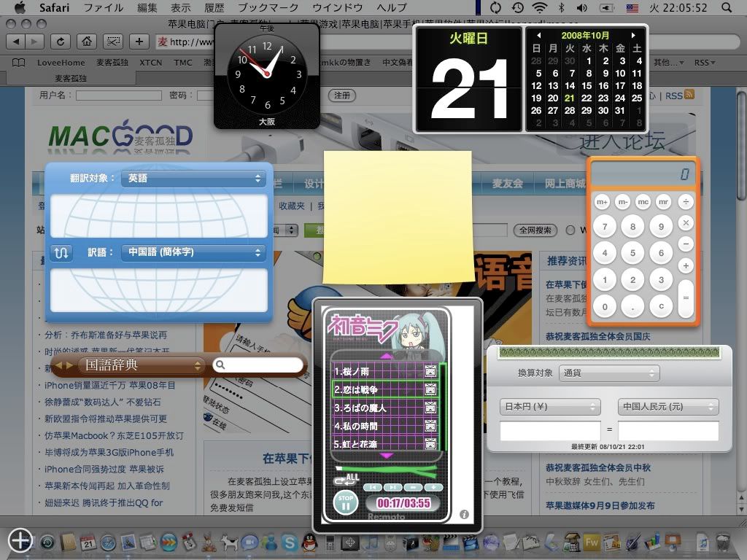This screenshot has width=747, height=560.
Task: Add a bookmark with the plus button
Action: click(x=139, y=42)
